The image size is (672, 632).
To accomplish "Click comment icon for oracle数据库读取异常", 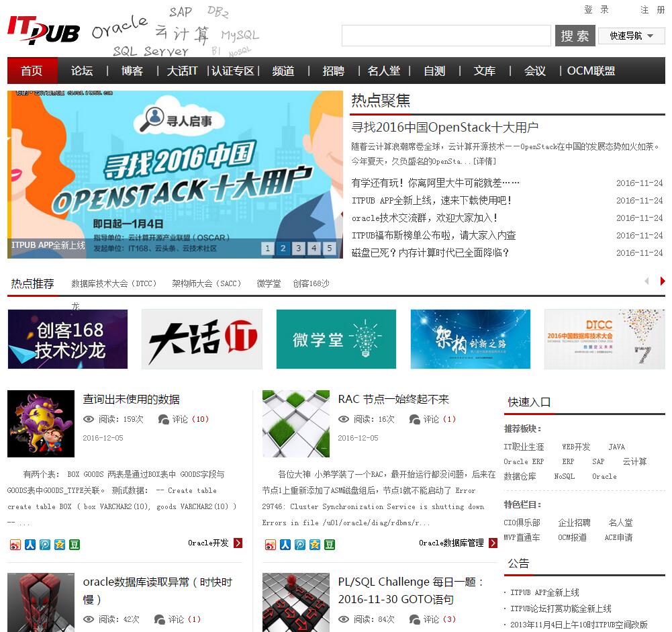I will (x=159, y=619).
